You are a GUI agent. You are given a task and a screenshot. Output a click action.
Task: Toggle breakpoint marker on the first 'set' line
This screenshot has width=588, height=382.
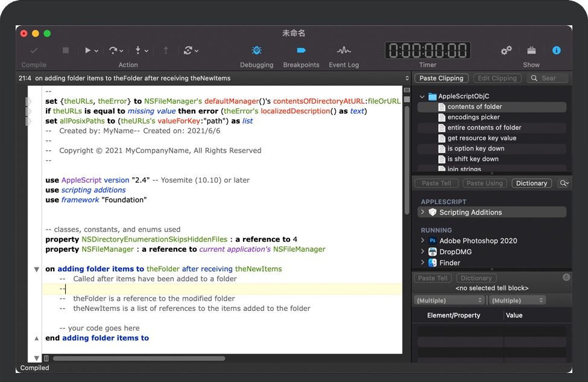pyautogui.click(x=28, y=101)
